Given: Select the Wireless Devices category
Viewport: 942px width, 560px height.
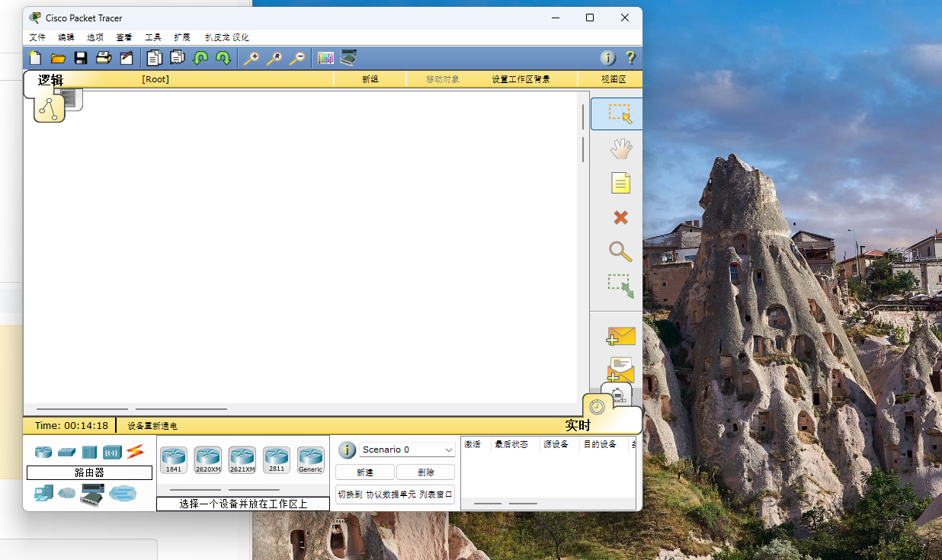Looking at the screenshot, I should (112, 452).
